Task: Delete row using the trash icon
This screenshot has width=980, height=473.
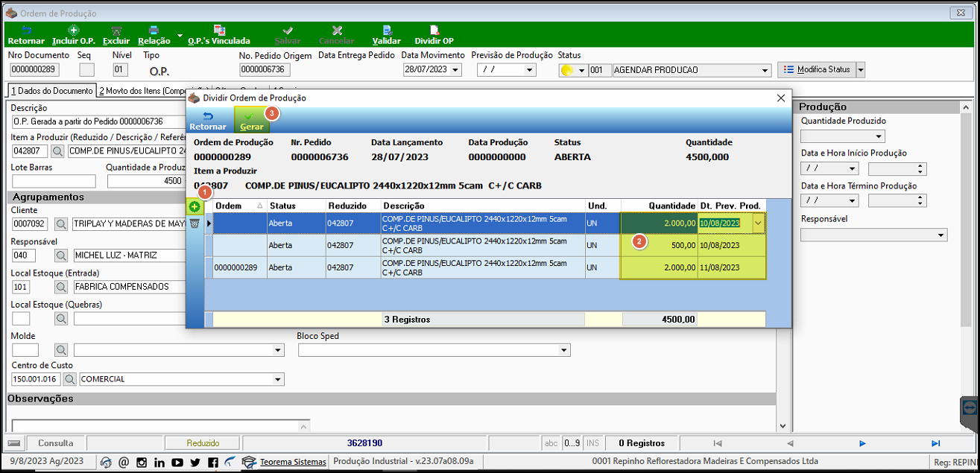Action: tap(195, 223)
